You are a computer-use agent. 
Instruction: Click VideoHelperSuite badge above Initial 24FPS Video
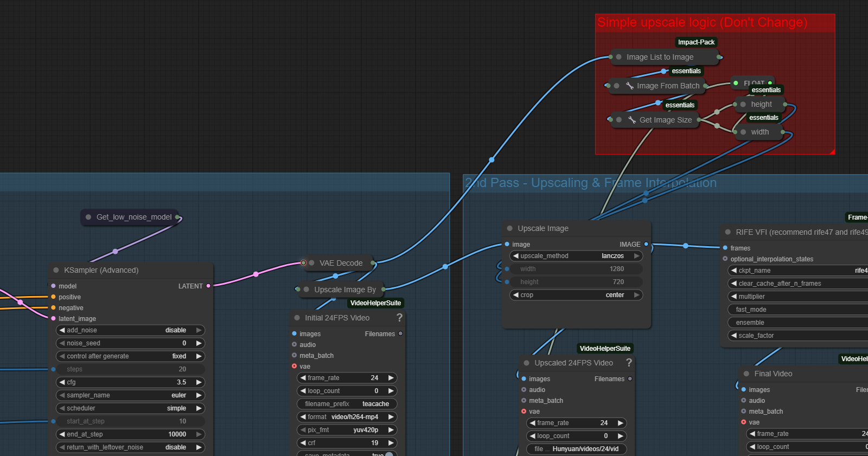(x=375, y=303)
